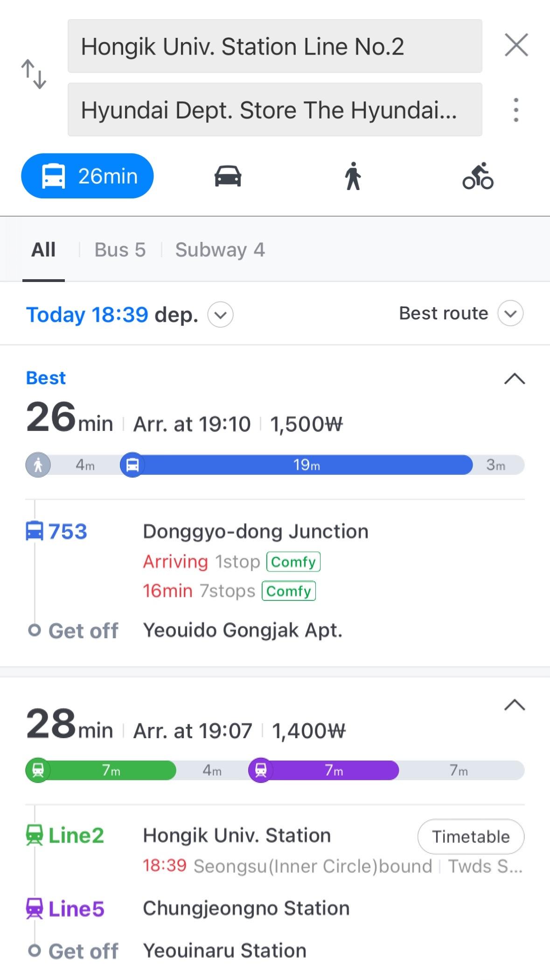The image size is (550, 980).
Task: Collapse the 28min subway route details
Action: pyautogui.click(x=515, y=705)
